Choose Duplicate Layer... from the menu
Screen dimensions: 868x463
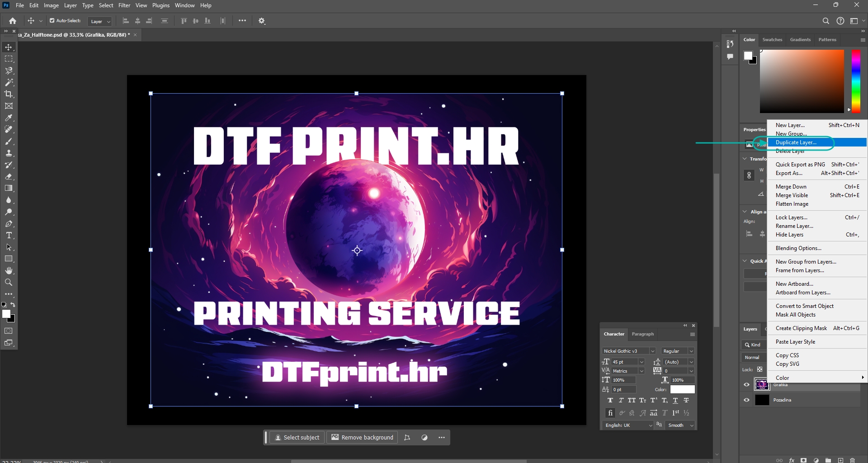point(817,142)
